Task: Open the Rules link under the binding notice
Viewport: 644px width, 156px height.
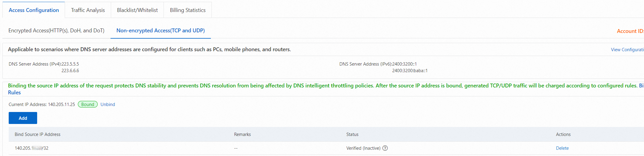Action: point(14,93)
